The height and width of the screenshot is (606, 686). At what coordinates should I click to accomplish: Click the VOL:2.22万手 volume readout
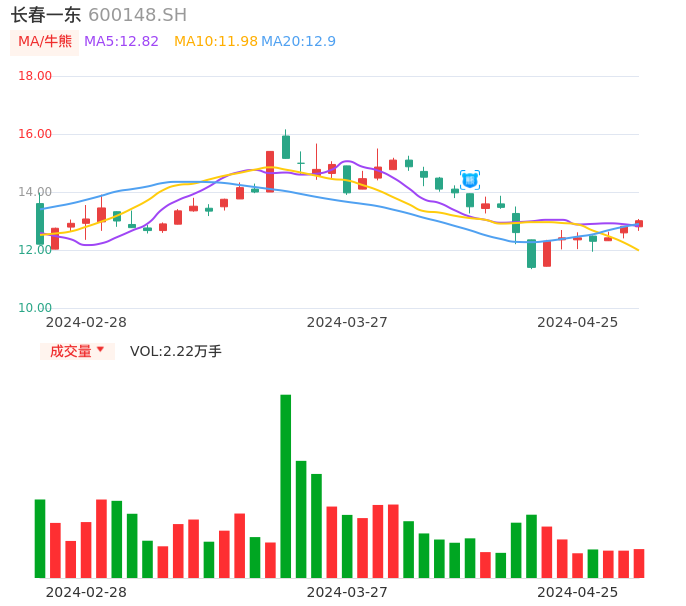click(x=176, y=351)
